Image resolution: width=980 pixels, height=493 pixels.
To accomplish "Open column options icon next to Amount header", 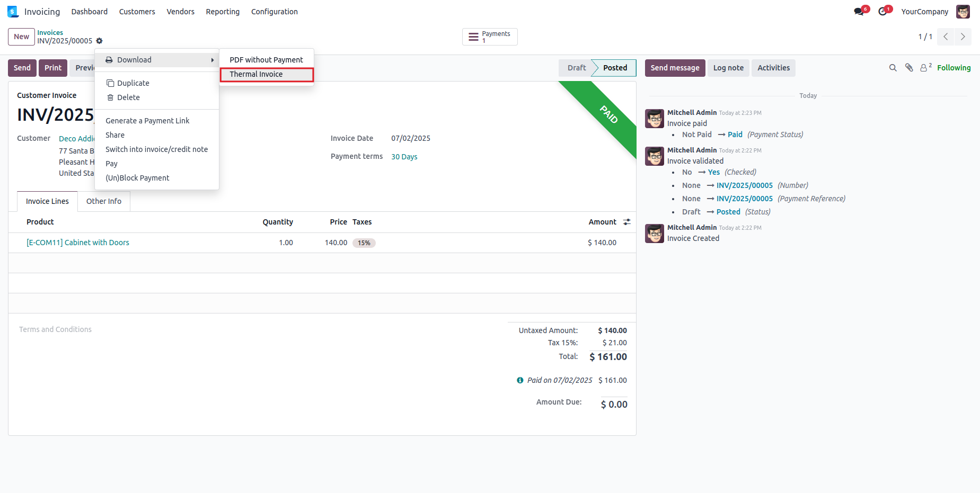I will [627, 222].
